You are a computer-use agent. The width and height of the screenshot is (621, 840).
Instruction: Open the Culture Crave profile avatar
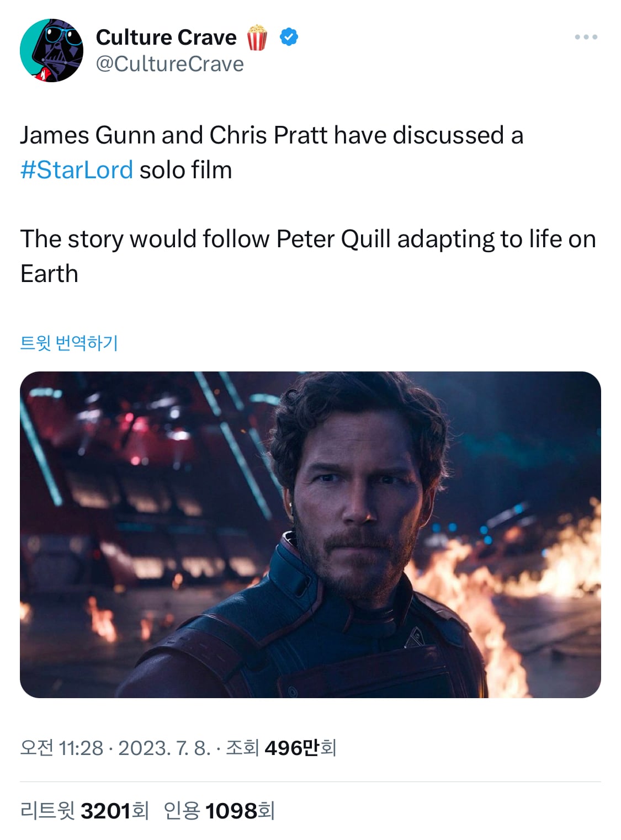[x=51, y=50]
